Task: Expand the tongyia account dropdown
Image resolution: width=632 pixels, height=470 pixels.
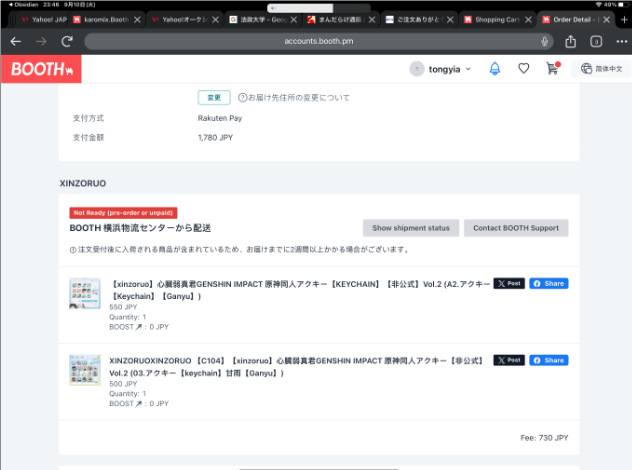Action: [x=468, y=69]
